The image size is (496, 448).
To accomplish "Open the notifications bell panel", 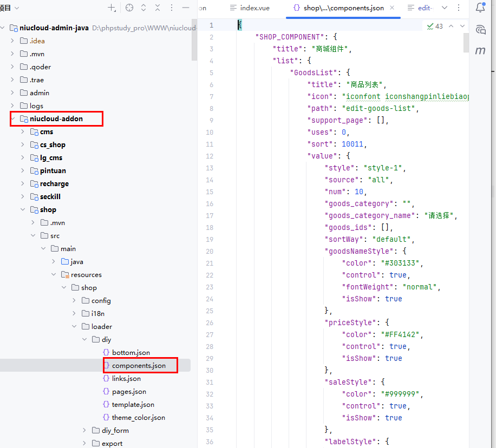I will [x=480, y=8].
